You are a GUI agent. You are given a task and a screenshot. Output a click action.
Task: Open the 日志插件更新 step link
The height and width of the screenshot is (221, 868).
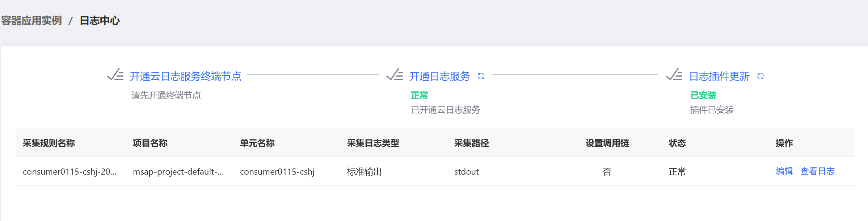click(x=719, y=76)
